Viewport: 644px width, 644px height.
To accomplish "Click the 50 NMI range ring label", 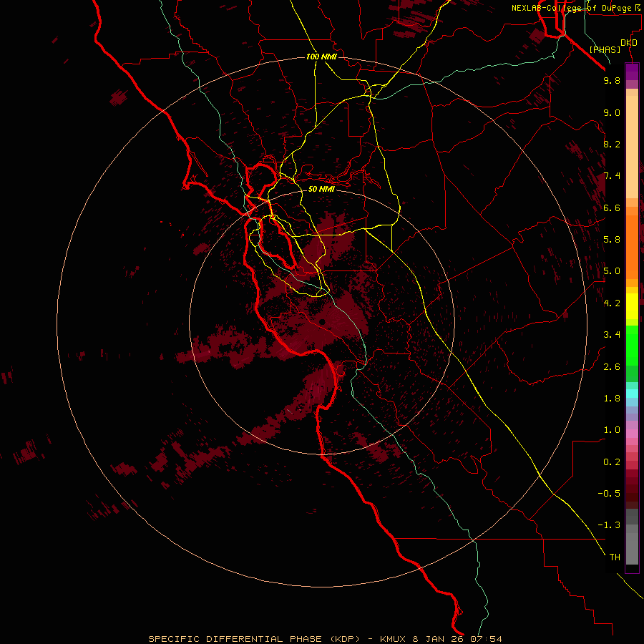I will pos(321,189).
